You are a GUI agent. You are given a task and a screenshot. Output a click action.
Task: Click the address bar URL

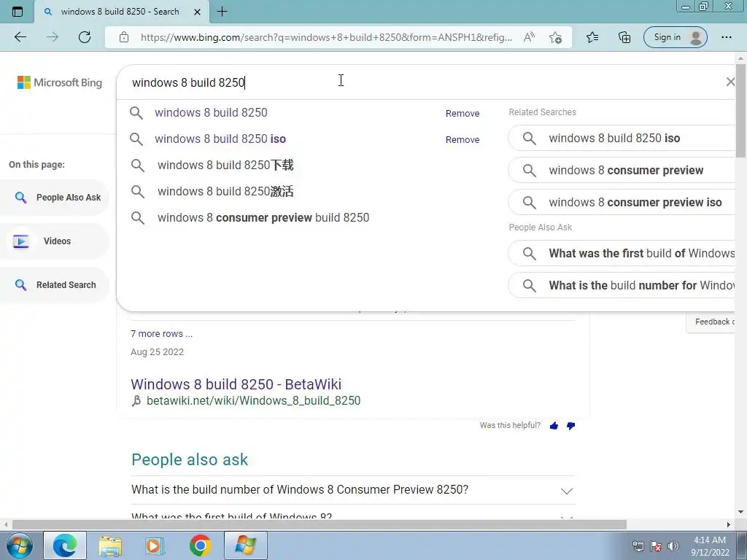pos(326,37)
